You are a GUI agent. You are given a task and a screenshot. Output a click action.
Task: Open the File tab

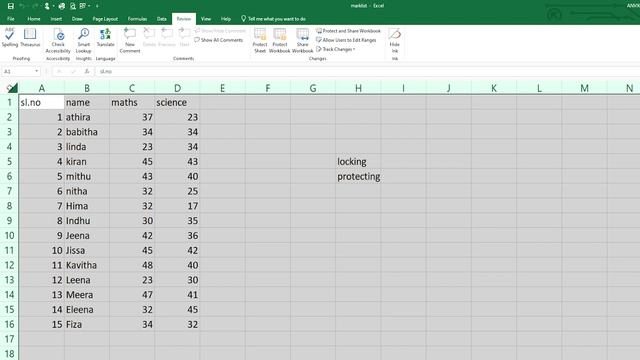click(x=11, y=19)
